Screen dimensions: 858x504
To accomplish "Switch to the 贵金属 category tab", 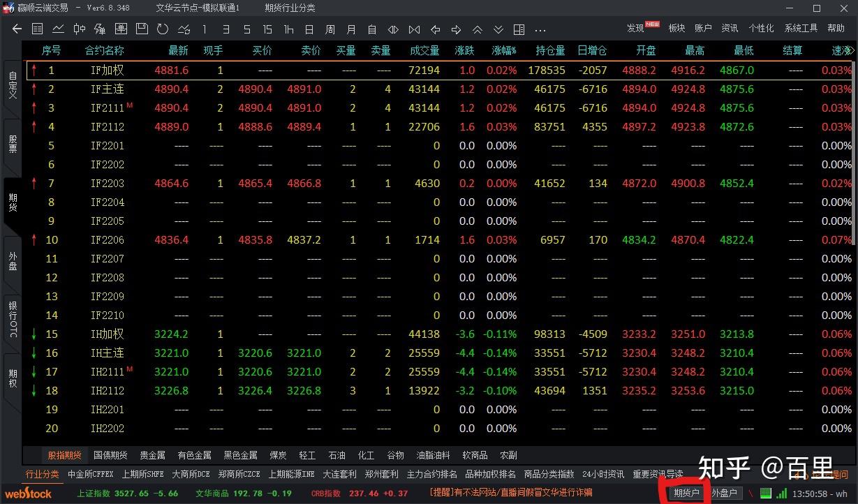I will tap(152, 454).
